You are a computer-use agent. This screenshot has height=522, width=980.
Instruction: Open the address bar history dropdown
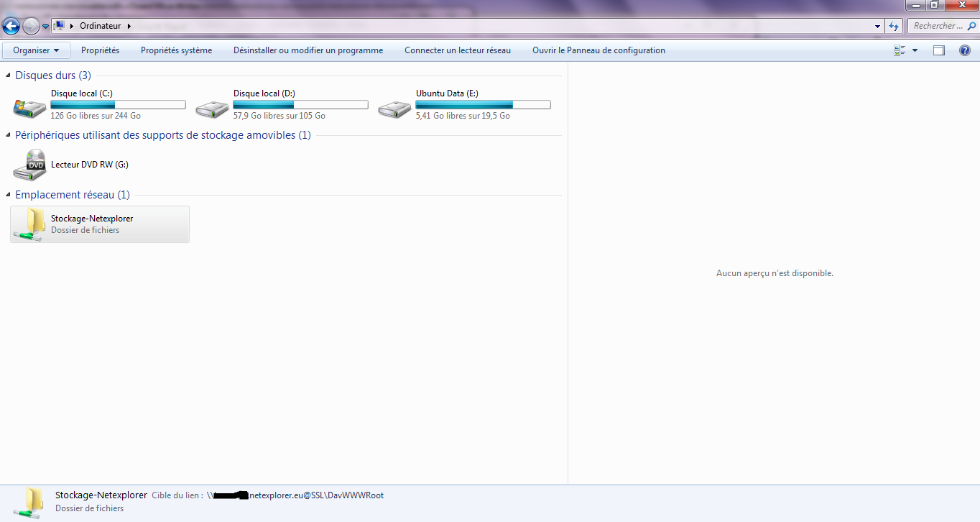tap(878, 27)
